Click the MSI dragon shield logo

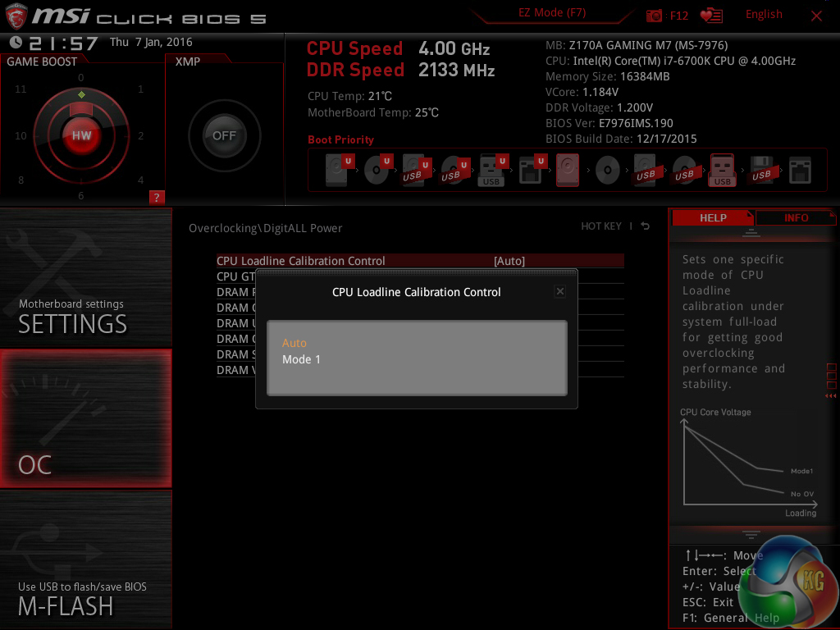[16, 16]
